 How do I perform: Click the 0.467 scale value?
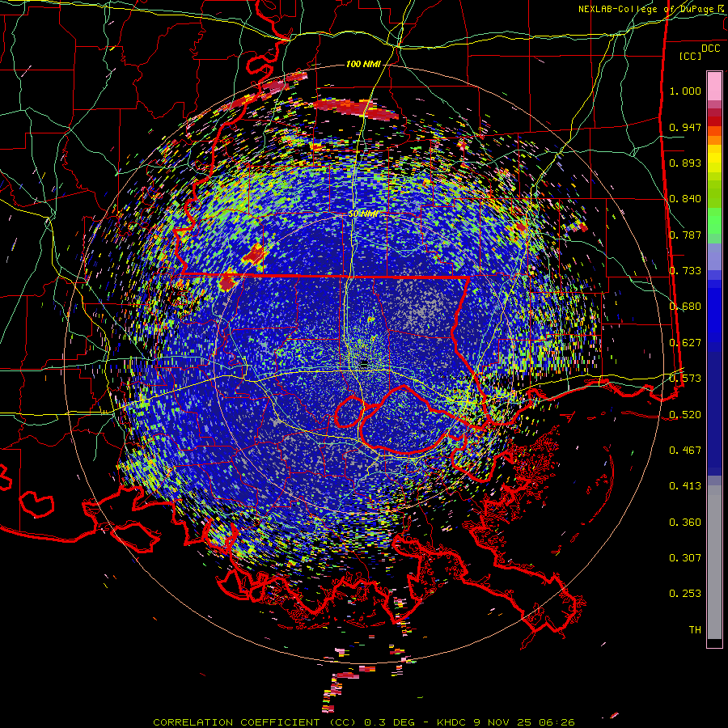pos(685,451)
